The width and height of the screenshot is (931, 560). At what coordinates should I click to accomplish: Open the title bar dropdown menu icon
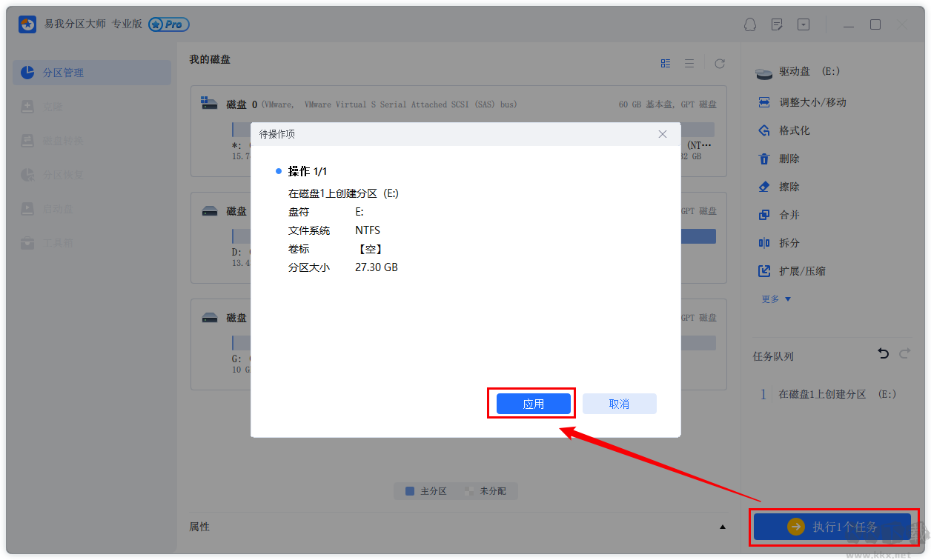804,24
